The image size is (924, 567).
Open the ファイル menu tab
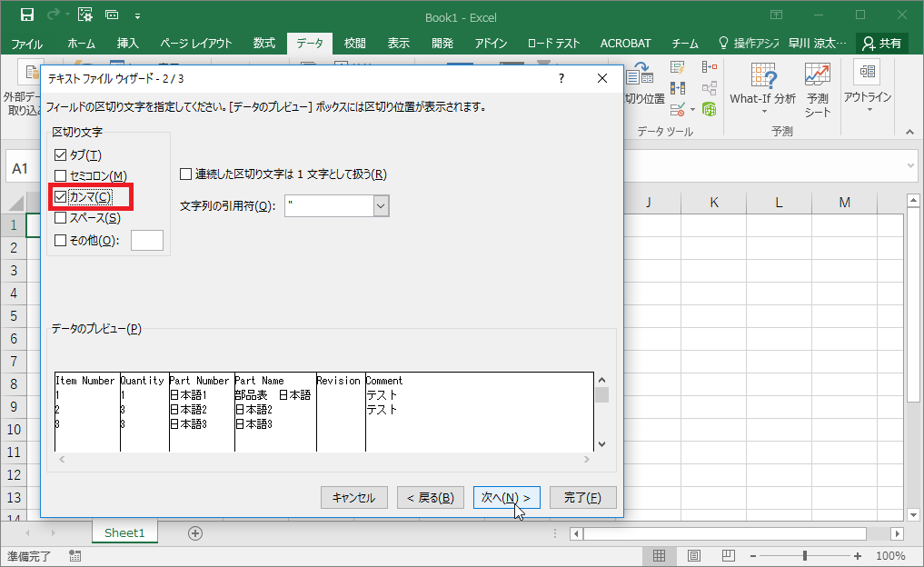(x=27, y=44)
